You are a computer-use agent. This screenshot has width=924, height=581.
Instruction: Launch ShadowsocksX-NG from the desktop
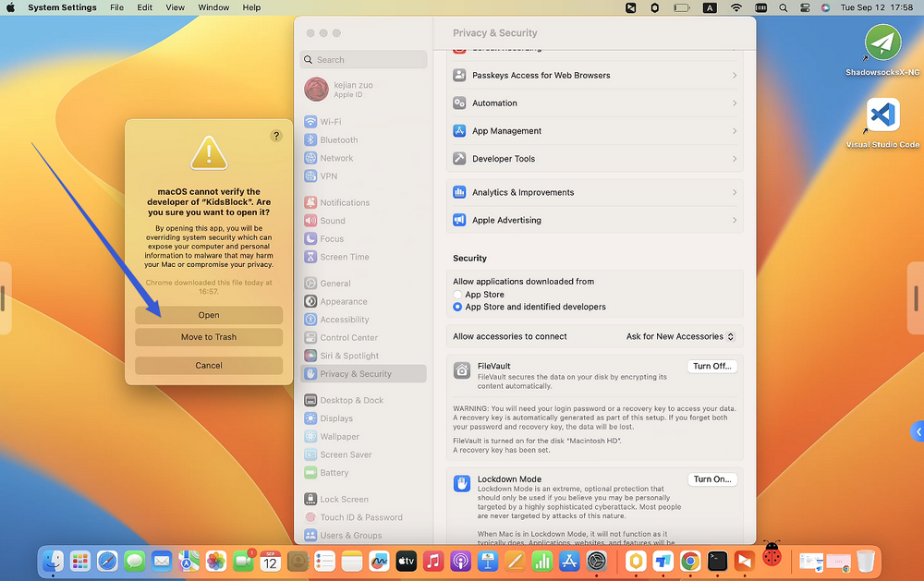tap(882, 51)
